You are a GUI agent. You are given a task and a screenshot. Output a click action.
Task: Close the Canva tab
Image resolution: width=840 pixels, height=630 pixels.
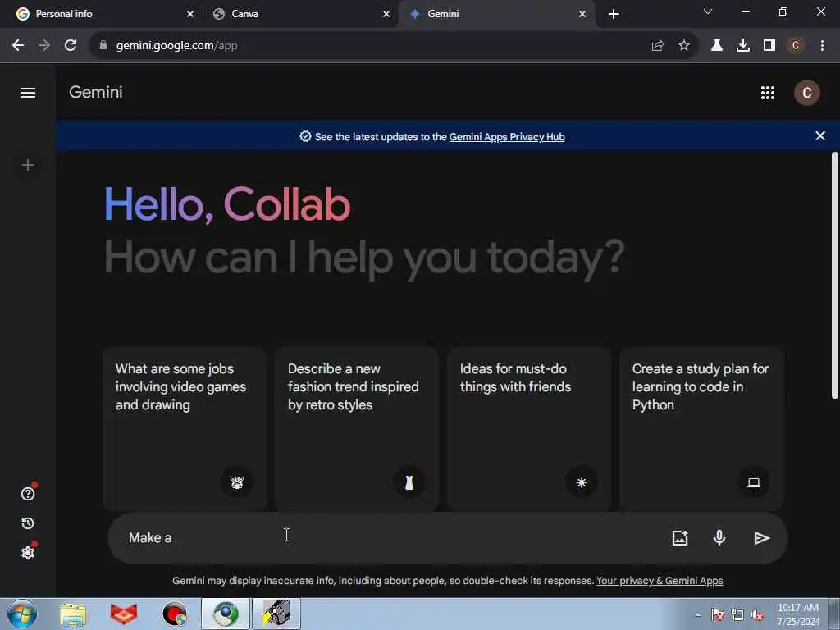(386, 14)
